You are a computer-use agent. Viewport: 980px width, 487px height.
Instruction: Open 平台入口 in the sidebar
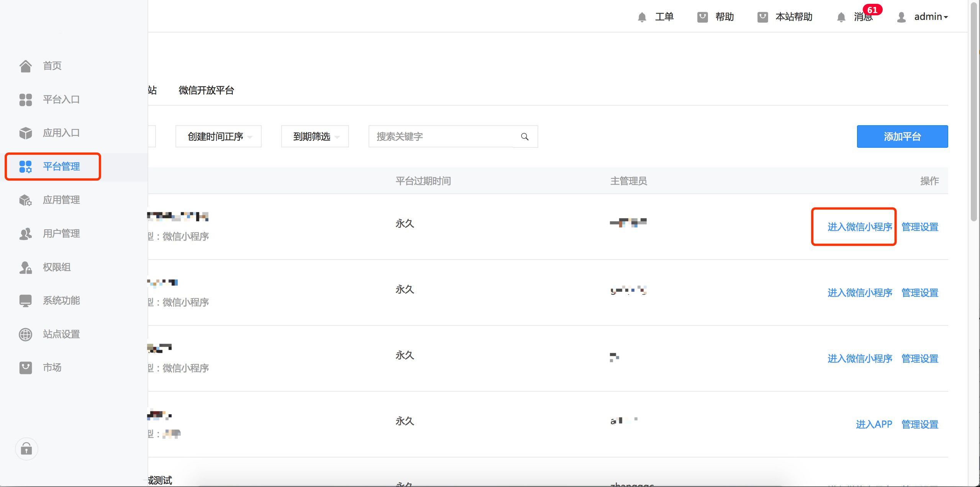61,100
